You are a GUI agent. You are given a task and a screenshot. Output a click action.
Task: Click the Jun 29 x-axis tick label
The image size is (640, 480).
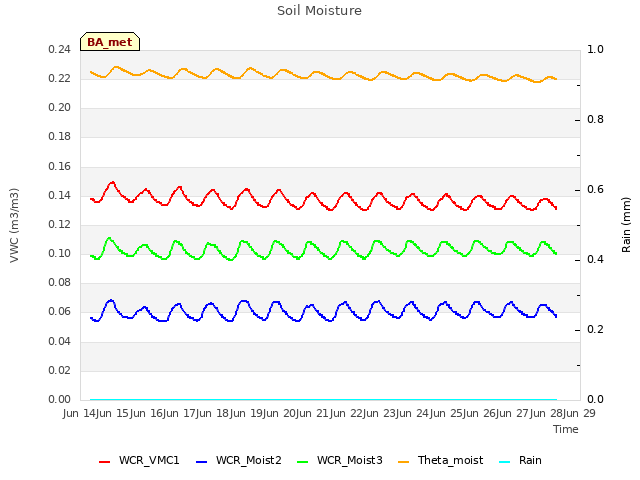(579, 413)
